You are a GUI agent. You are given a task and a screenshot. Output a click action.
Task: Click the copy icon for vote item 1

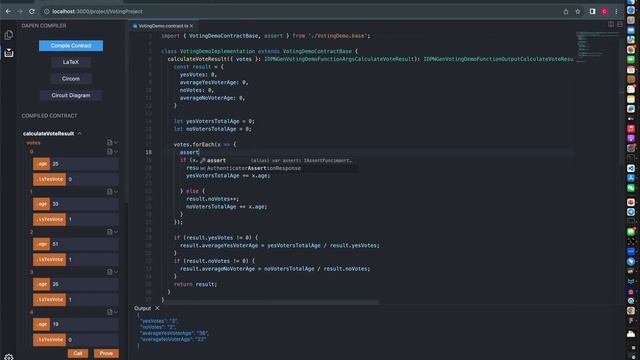[109, 191]
